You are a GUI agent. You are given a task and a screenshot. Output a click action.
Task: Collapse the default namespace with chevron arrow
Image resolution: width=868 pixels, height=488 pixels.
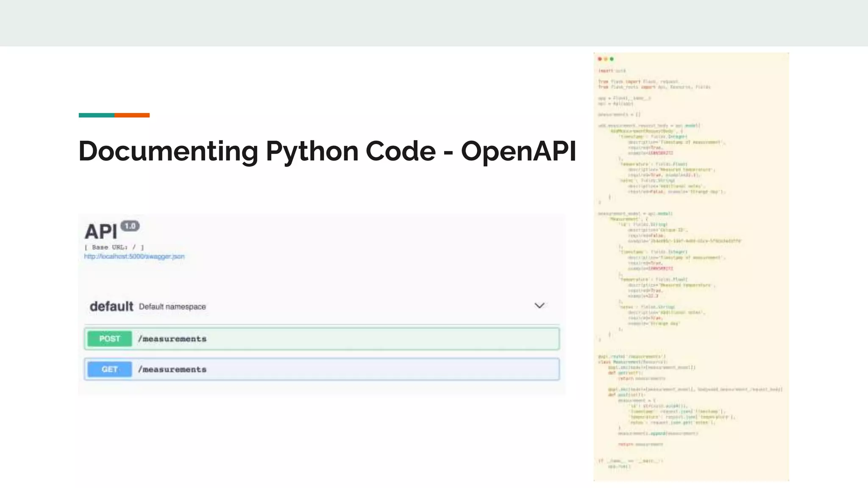click(539, 305)
